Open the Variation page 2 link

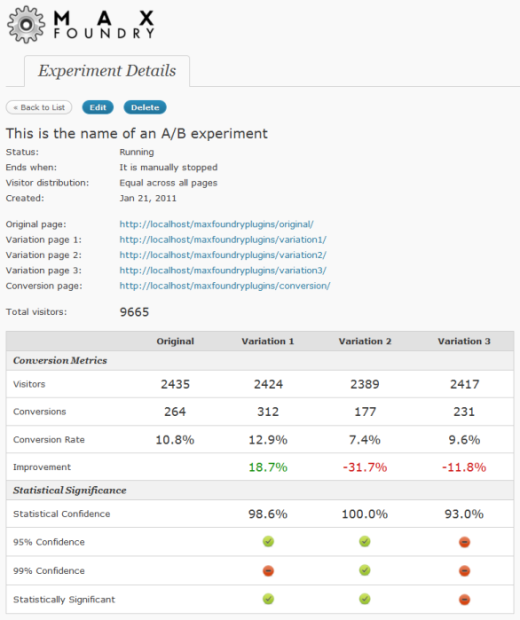pos(223,255)
